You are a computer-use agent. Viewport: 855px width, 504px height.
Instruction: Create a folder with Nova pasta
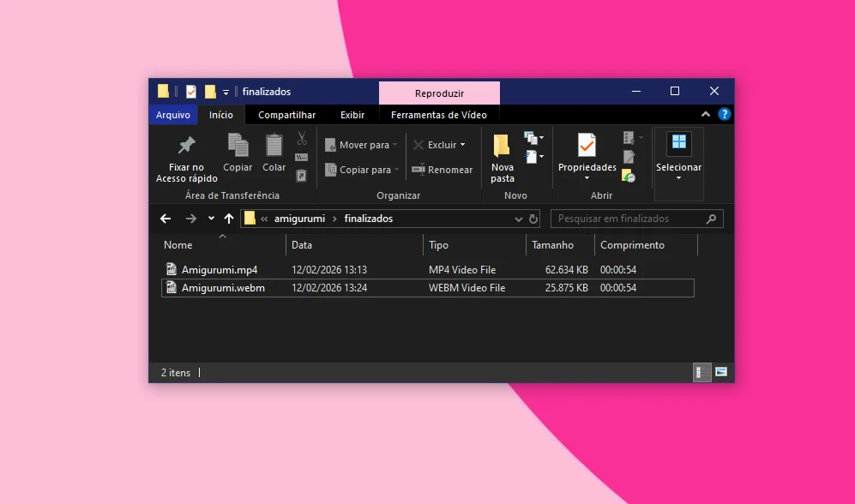tap(503, 159)
